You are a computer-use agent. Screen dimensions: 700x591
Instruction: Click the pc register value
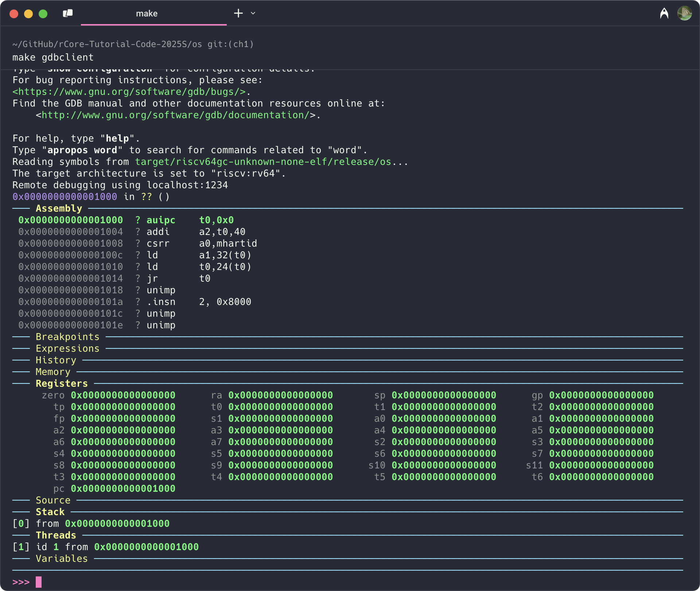click(x=123, y=489)
